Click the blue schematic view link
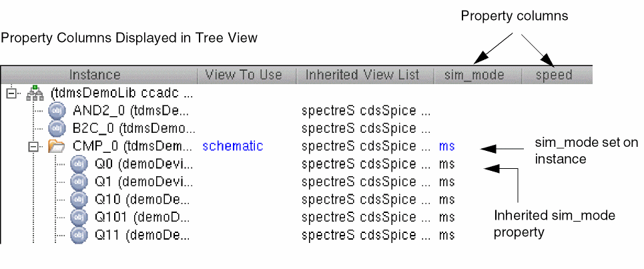This screenshot has height=269, width=644. click(x=233, y=146)
